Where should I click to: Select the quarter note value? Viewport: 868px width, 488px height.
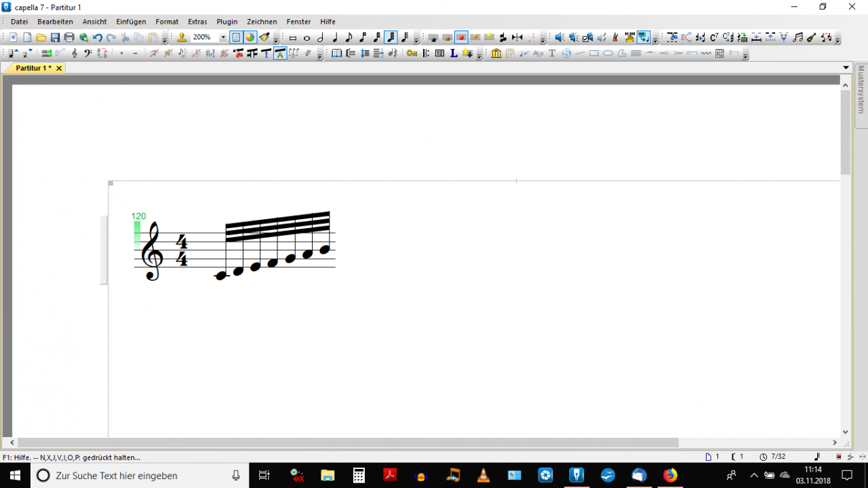point(335,37)
